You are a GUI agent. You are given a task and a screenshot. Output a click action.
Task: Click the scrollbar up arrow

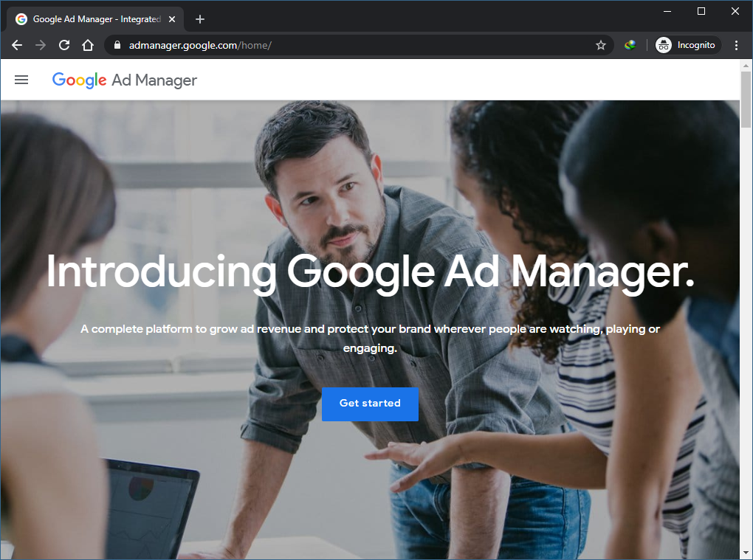[746, 65]
